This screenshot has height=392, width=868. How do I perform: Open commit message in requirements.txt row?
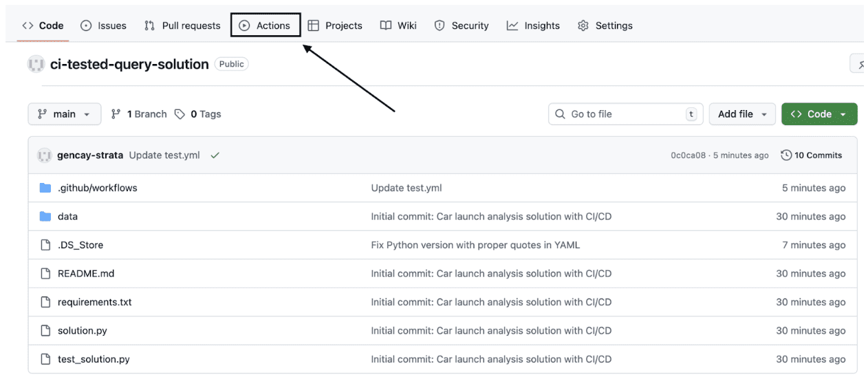pyautogui.click(x=491, y=302)
